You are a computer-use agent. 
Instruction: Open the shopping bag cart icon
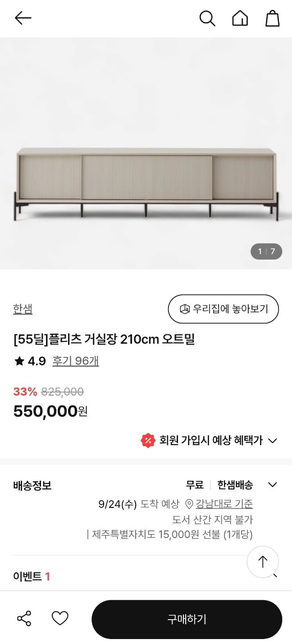pyautogui.click(x=272, y=18)
